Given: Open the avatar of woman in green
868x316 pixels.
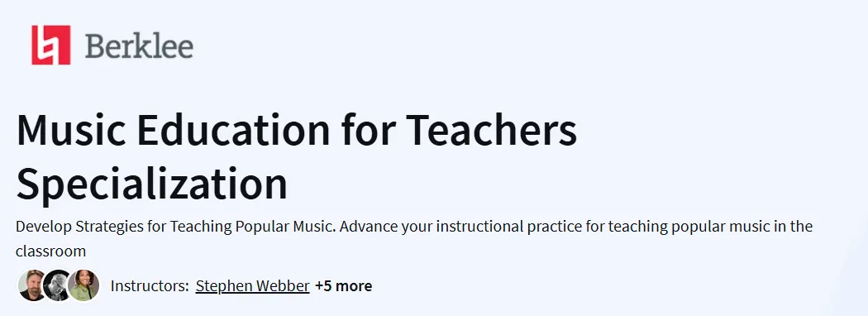Looking at the screenshot, I should 84,285.
